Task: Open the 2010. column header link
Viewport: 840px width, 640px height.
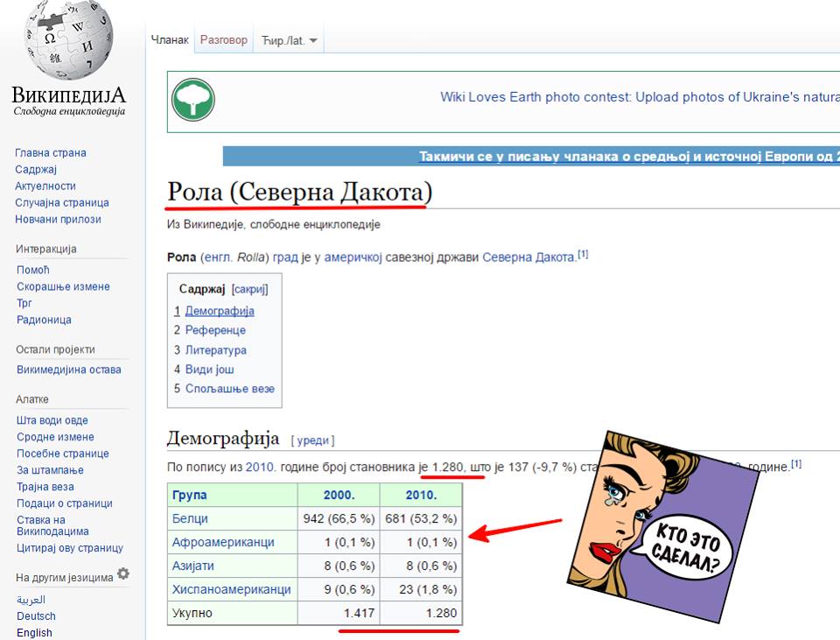Action: (x=421, y=495)
